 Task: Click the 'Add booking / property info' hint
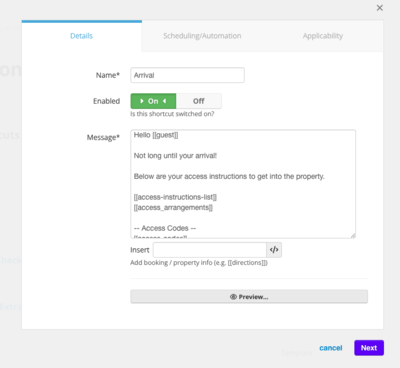[199, 263]
